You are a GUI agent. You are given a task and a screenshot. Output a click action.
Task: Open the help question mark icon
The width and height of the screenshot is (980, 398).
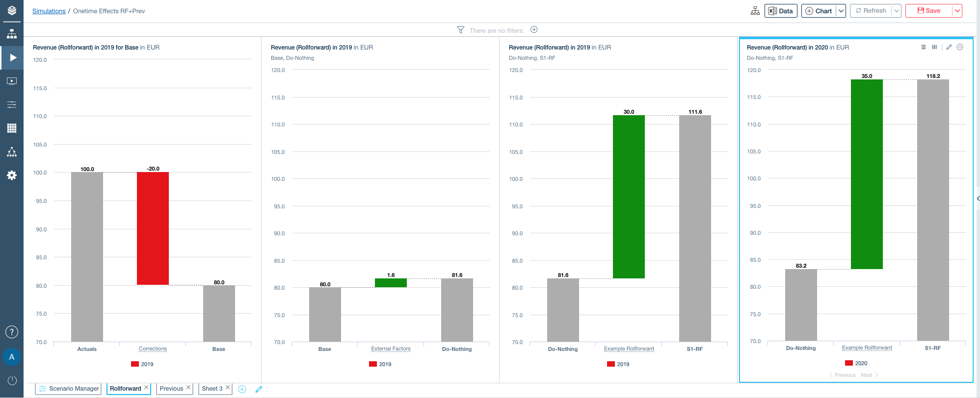12,332
